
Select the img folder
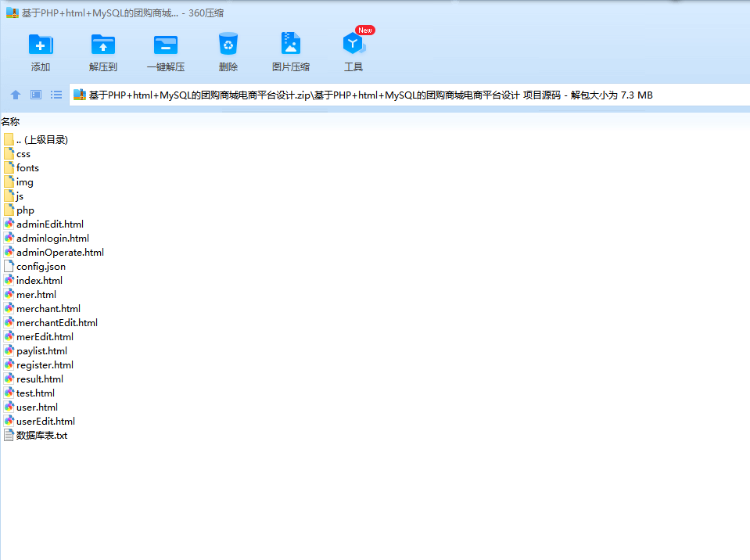tap(19, 182)
